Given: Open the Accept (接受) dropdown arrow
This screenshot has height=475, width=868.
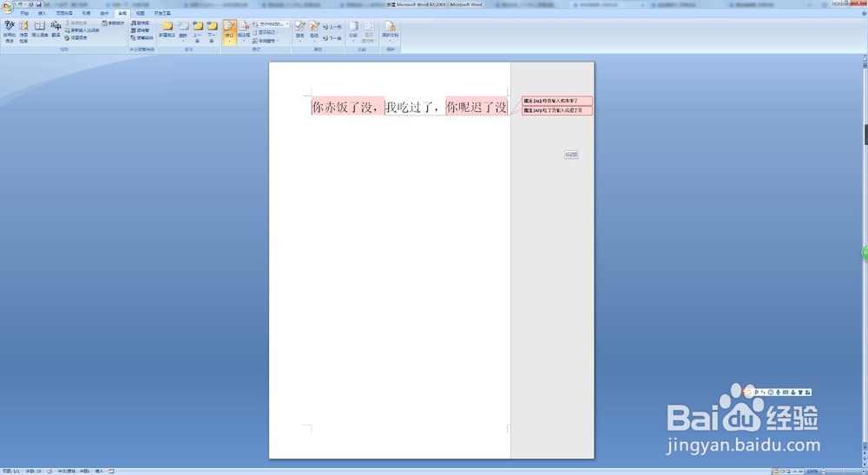Looking at the screenshot, I should (x=300, y=42).
